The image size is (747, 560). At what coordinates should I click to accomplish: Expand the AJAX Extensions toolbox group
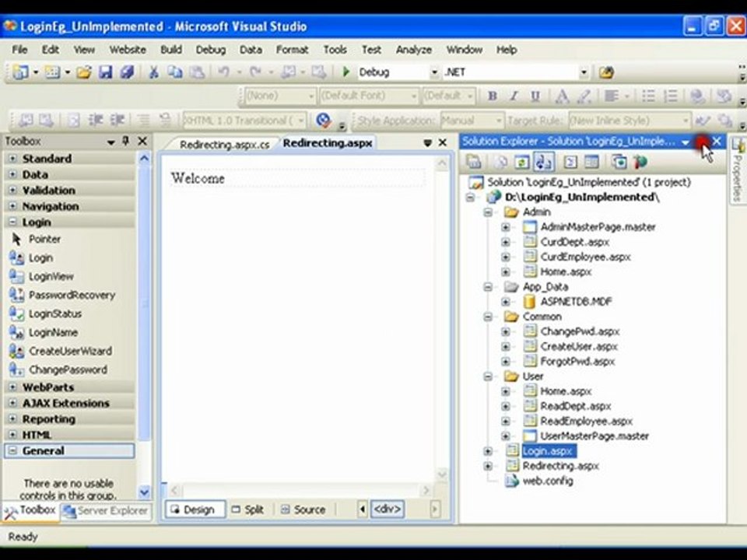click(x=13, y=403)
